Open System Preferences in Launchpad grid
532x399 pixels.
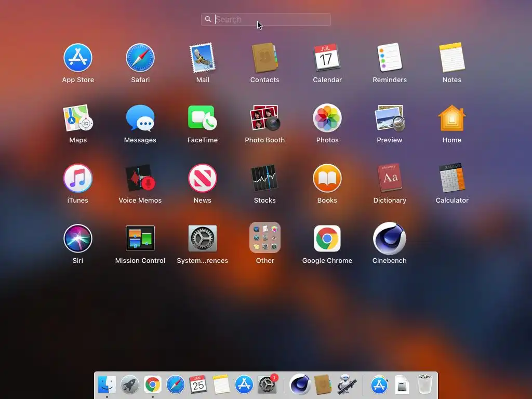coord(203,238)
